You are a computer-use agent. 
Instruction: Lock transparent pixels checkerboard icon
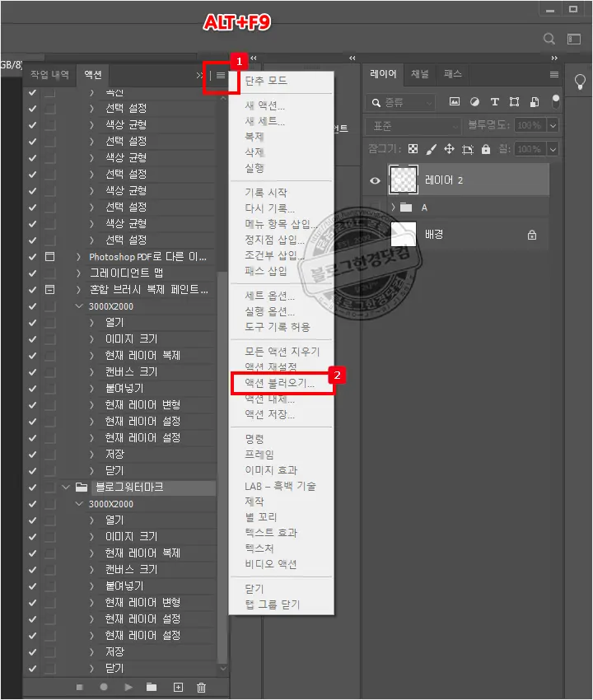(413, 149)
